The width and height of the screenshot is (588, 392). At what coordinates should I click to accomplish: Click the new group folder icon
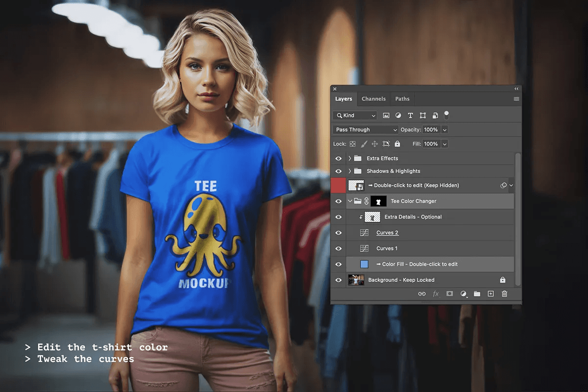tap(477, 294)
